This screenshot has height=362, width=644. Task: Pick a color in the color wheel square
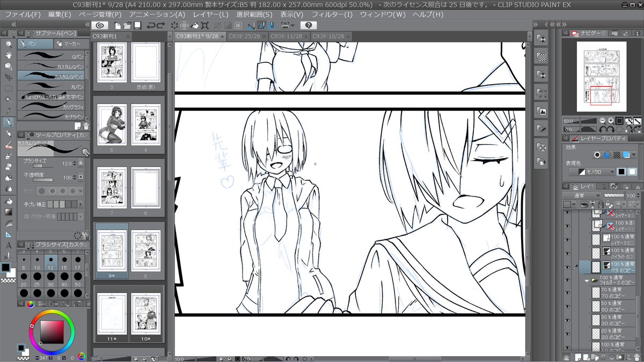click(x=51, y=331)
